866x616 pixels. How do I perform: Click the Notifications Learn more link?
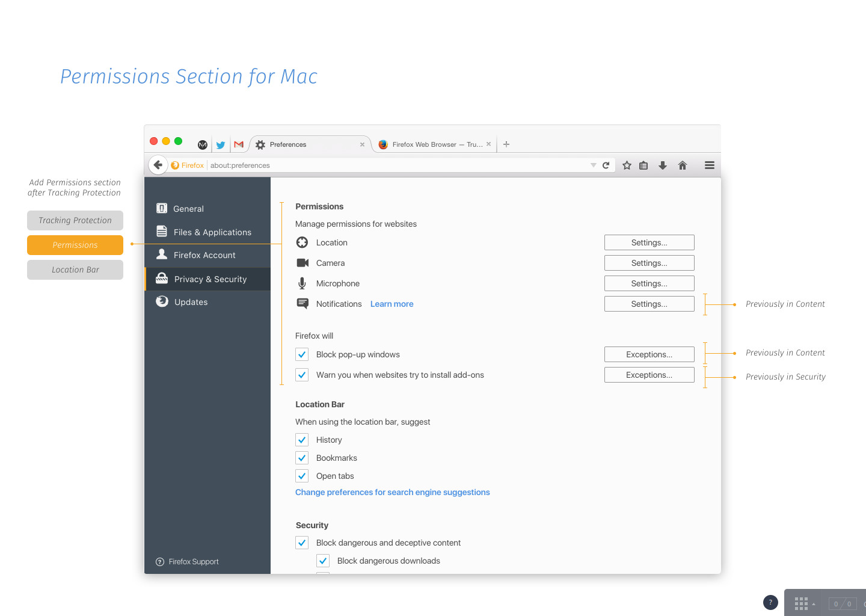[392, 304]
